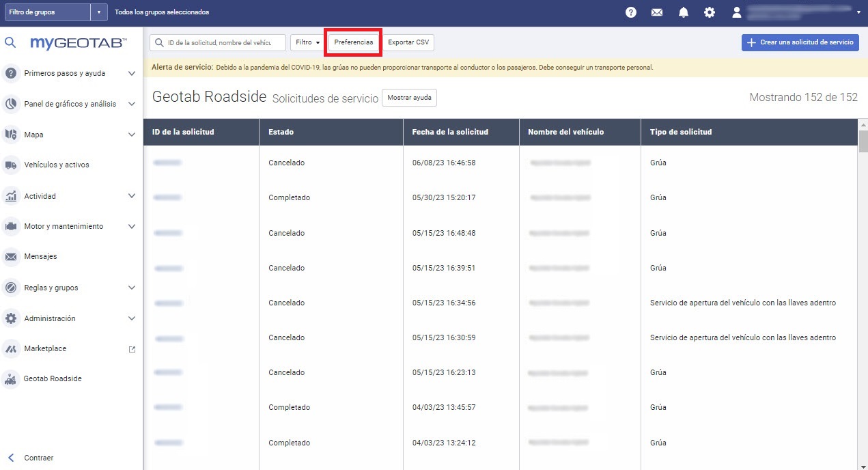This screenshot has width=868, height=470.
Task: Sort by Nombre del vehículo header
Action: coord(580,132)
